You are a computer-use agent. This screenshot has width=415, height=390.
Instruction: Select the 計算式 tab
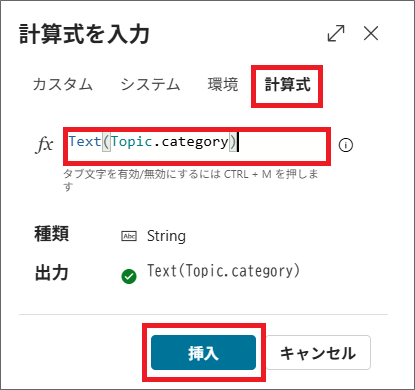coord(287,84)
